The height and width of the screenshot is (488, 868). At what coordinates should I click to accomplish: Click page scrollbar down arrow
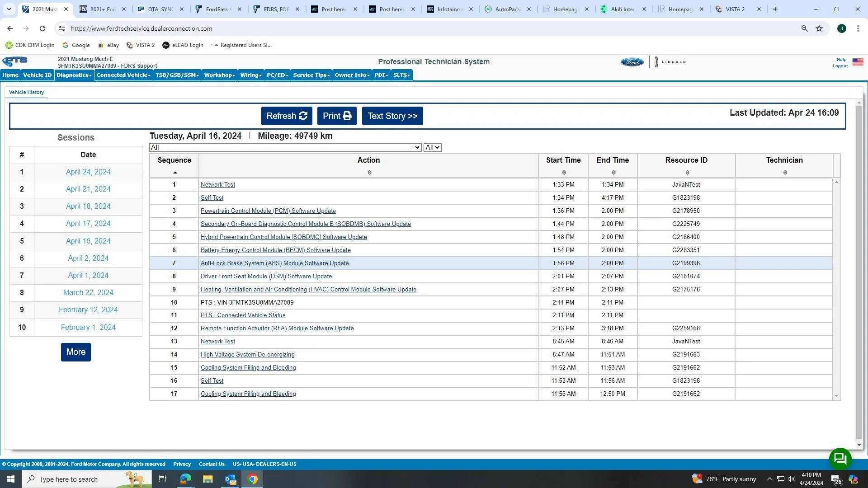point(859,446)
